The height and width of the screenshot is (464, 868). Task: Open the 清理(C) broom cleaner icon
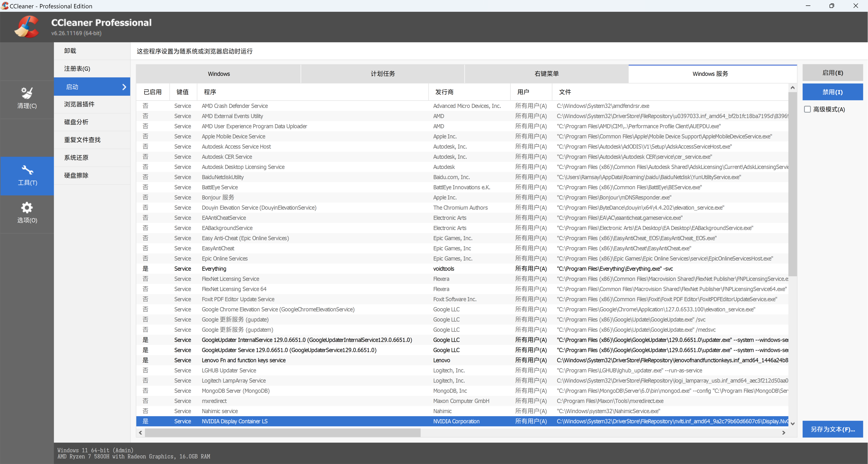click(27, 93)
